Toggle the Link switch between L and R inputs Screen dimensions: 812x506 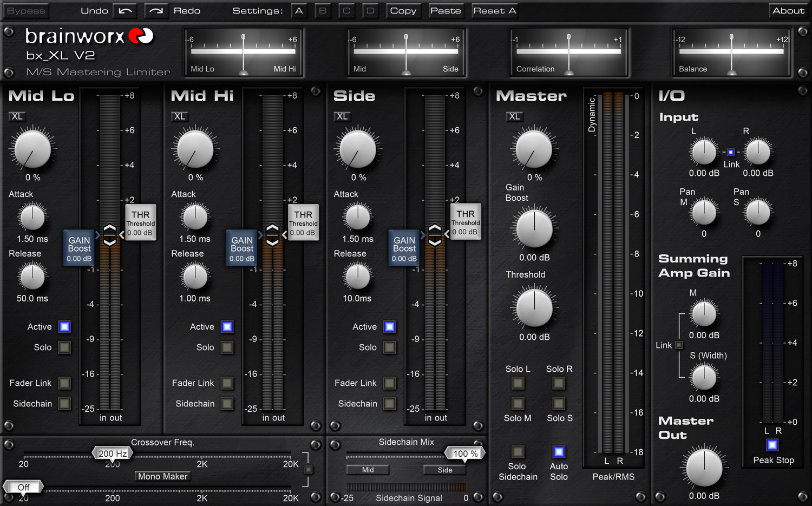[731, 153]
